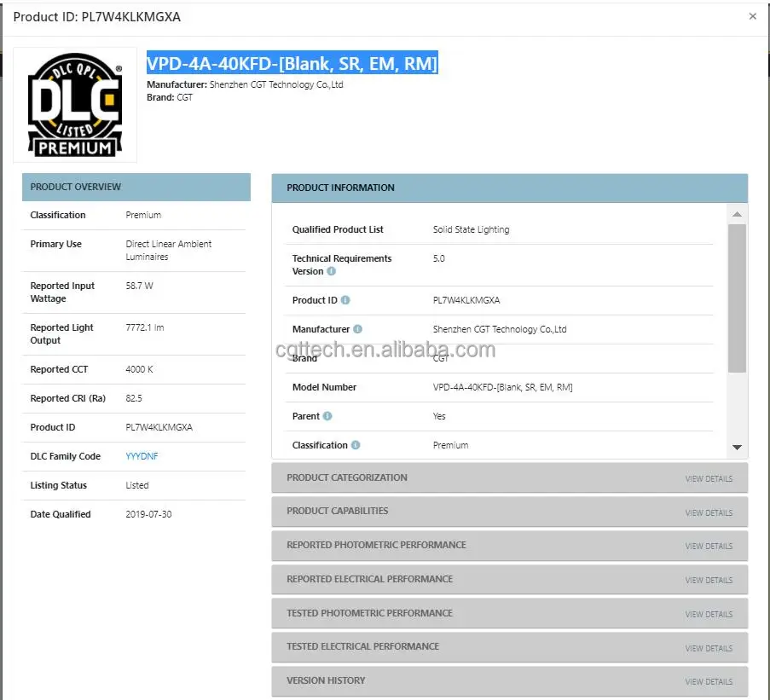This screenshot has height=700, width=770.
Task: Click View Details for Reported Photometric Performance
Action: coord(709,546)
